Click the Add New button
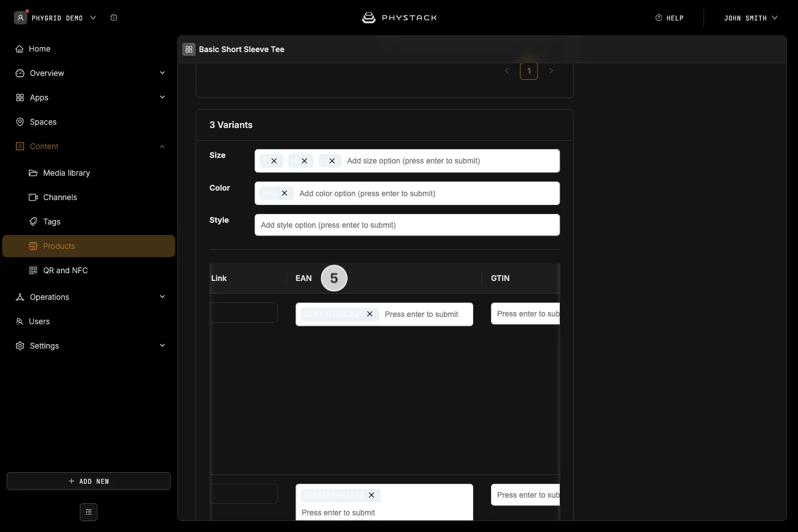This screenshot has width=798, height=532. (x=89, y=481)
